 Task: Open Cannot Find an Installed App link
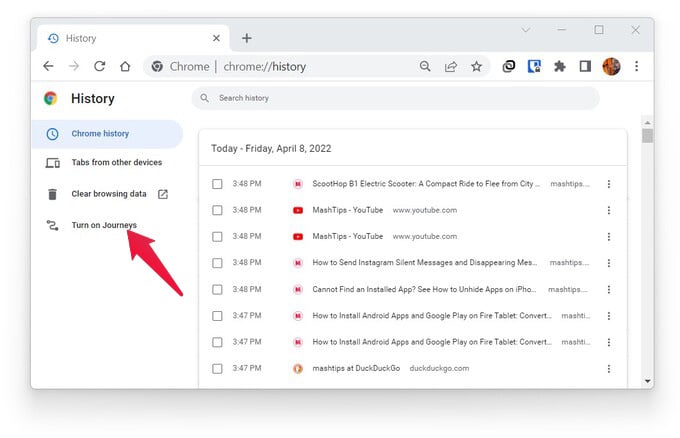(x=424, y=289)
